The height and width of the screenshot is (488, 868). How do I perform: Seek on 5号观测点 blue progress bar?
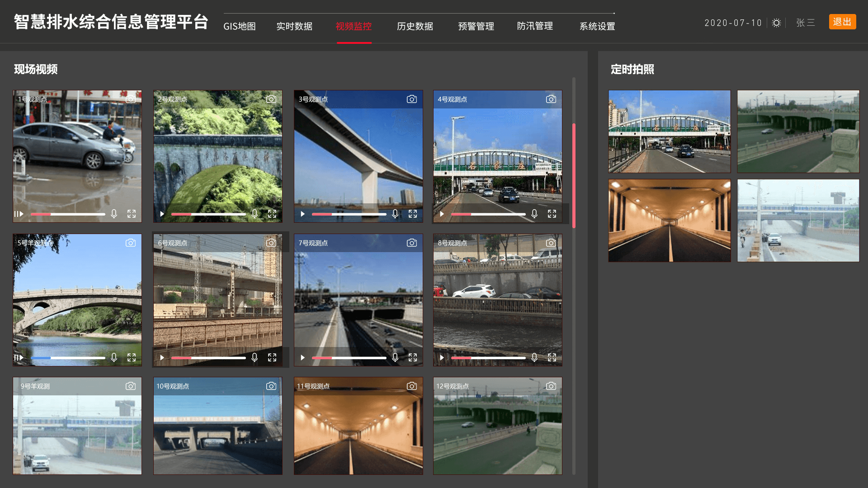(68, 358)
